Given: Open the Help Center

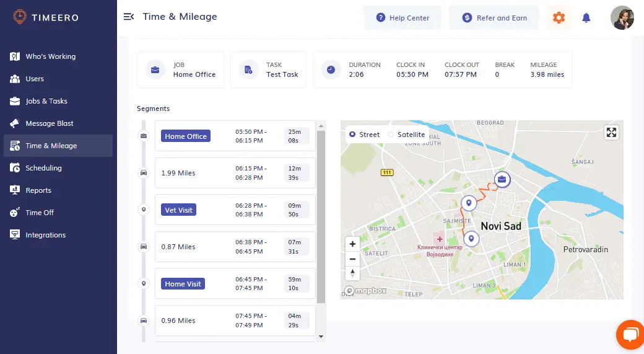Looking at the screenshot, I should point(402,18).
